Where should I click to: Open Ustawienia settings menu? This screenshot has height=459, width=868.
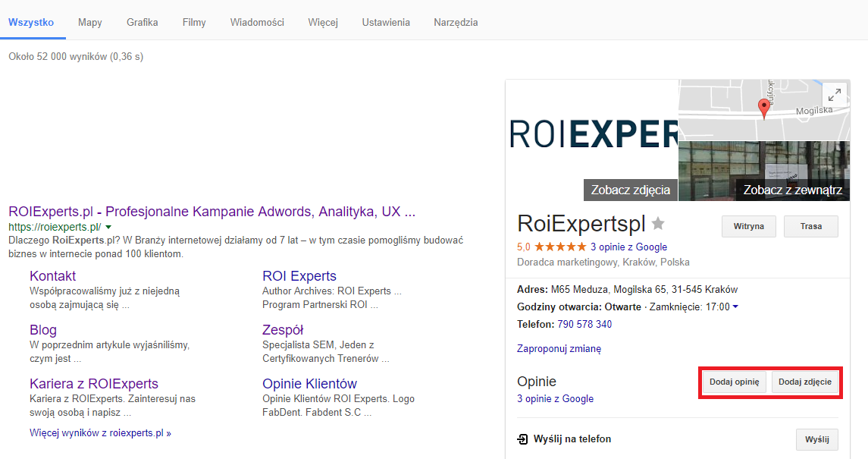click(x=386, y=22)
